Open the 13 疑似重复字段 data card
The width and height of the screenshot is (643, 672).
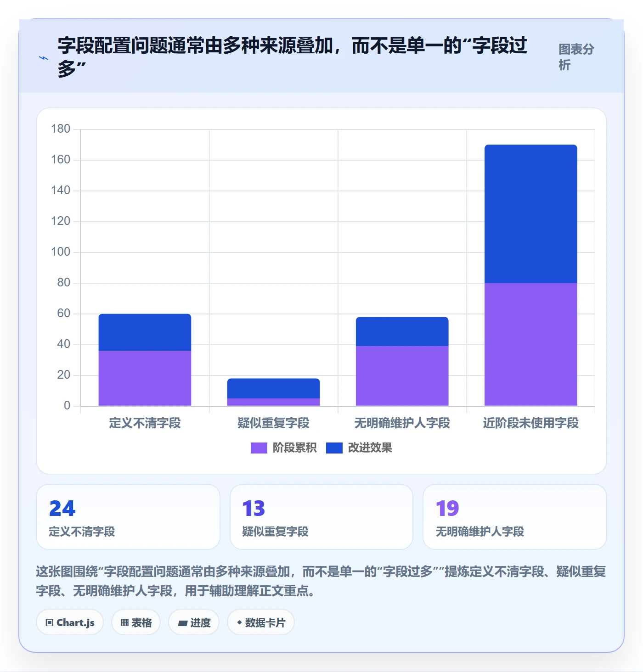pyautogui.click(x=321, y=517)
